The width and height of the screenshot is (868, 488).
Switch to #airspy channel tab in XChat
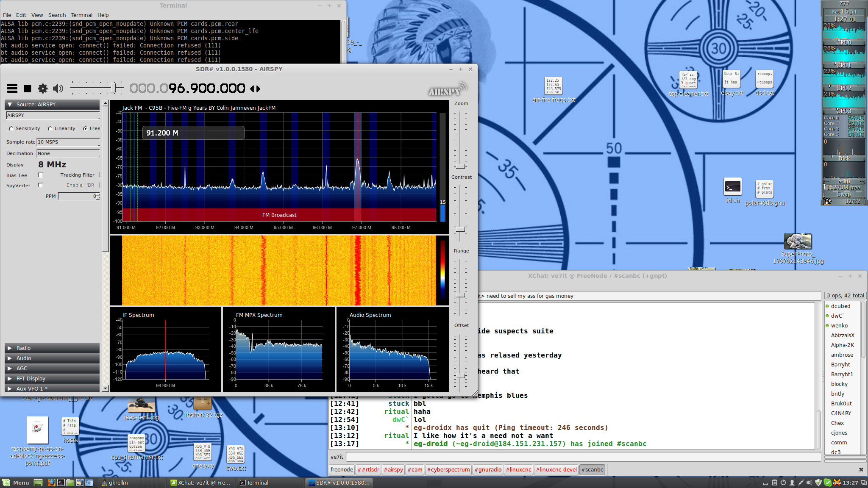pyautogui.click(x=393, y=469)
